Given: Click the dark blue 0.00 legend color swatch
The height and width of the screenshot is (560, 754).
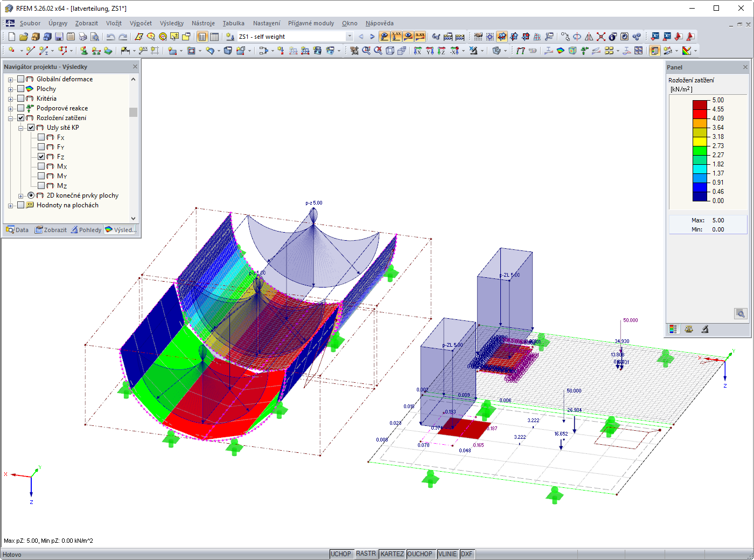Looking at the screenshot, I should coord(700,196).
